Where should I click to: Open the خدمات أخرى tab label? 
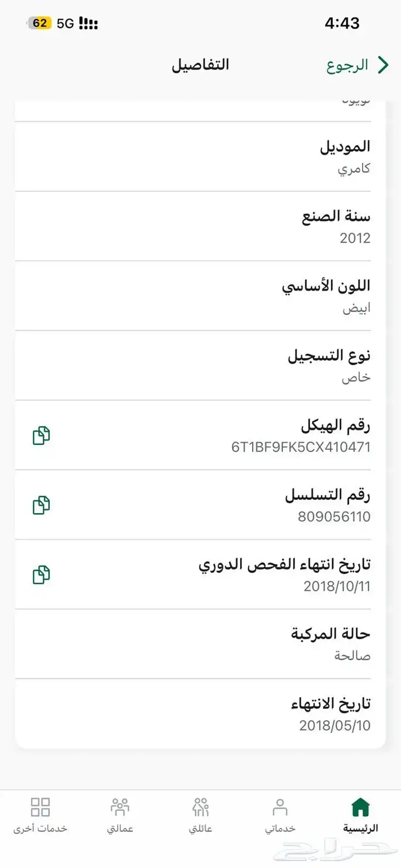click(40, 829)
